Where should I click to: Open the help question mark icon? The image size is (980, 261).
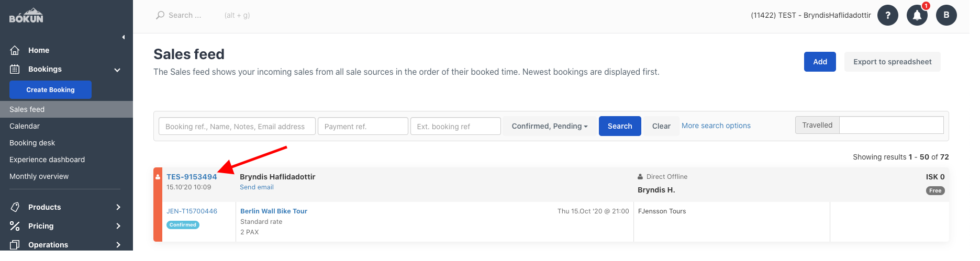[x=888, y=15]
